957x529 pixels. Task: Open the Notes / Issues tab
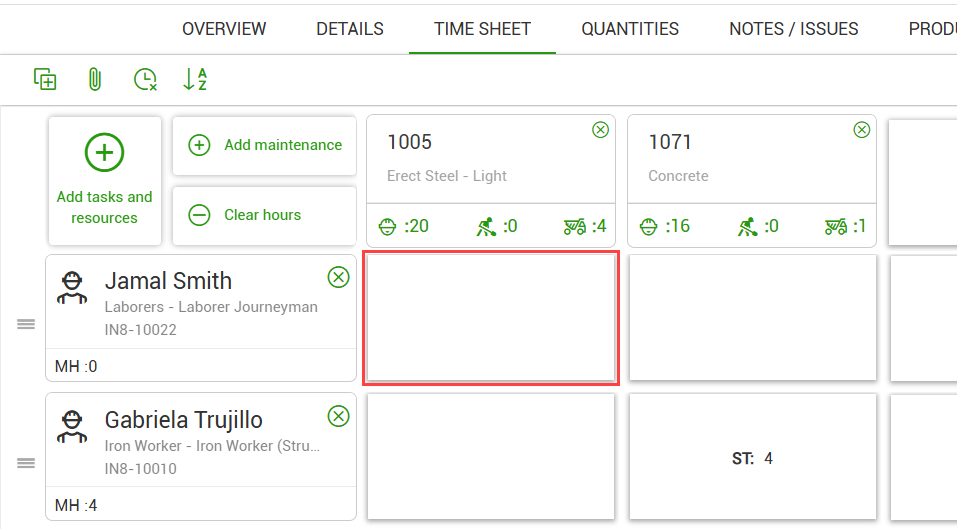point(794,29)
